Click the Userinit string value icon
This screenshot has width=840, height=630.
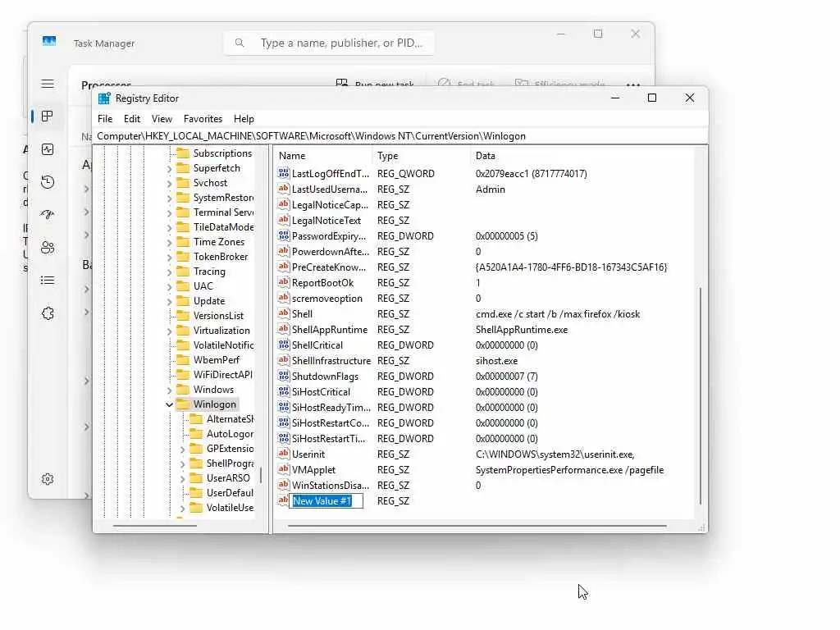pyautogui.click(x=283, y=454)
